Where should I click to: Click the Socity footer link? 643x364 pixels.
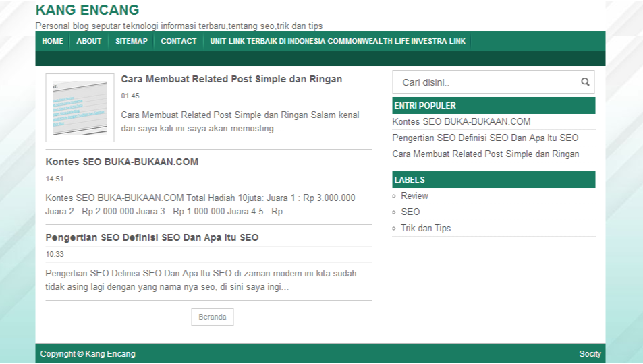click(x=590, y=354)
